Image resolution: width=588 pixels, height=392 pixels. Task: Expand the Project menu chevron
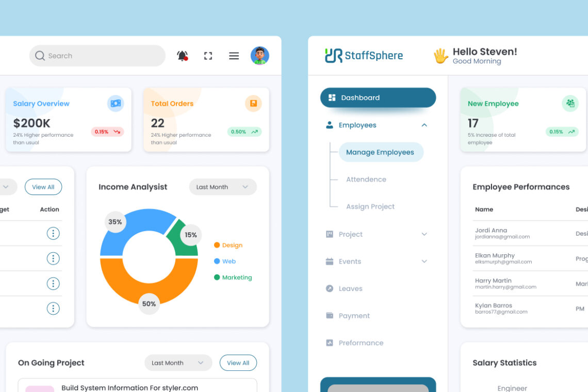(x=424, y=234)
